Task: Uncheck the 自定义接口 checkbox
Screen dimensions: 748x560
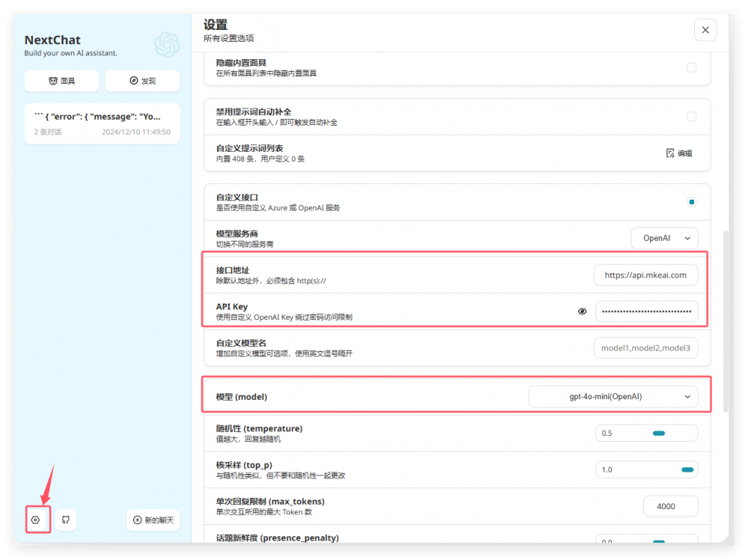Action: point(691,202)
